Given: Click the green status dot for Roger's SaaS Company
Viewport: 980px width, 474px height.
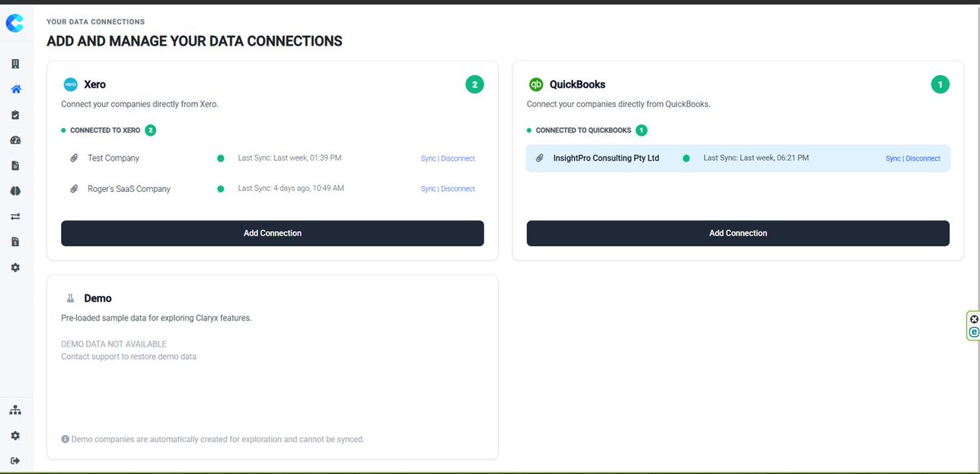Looking at the screenshot, I should [220, 188].
